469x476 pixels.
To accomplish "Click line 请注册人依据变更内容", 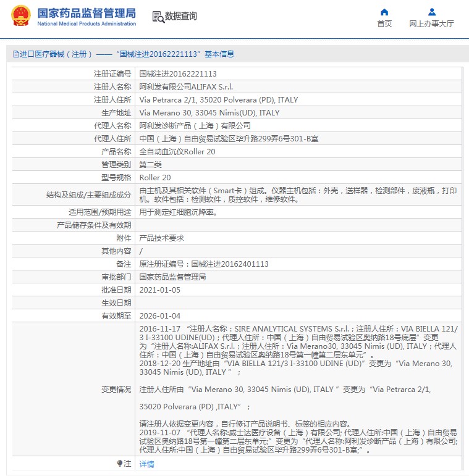I will point(247,424).
